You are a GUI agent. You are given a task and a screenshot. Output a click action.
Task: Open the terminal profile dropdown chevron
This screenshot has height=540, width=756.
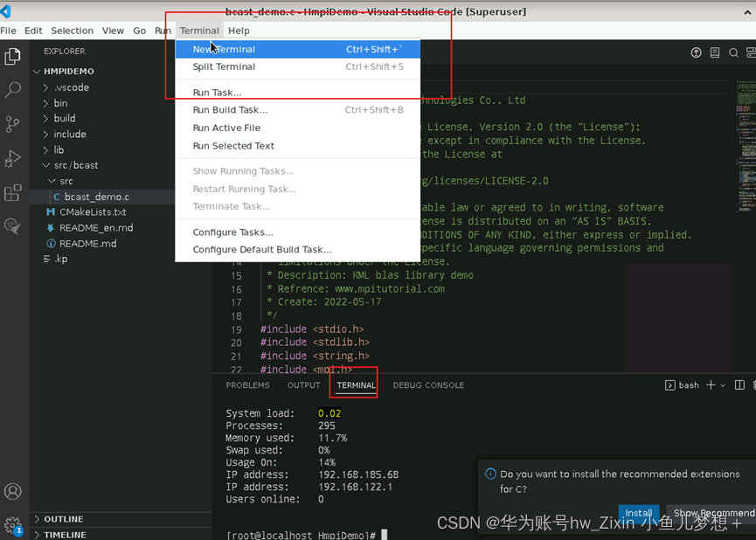pyautogui.click(x=722, y=384)
